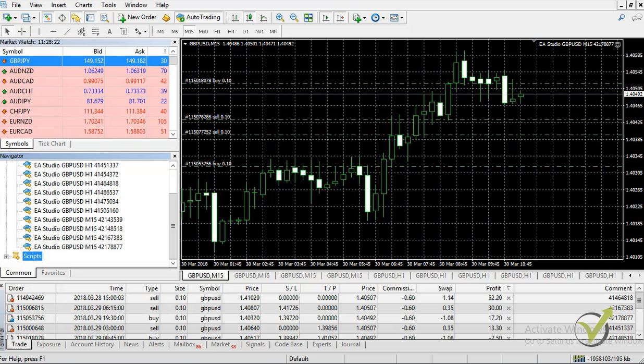Switch chart to candlestick display mode
Viewport: 644px width, 364px height.
coord(249,17)
